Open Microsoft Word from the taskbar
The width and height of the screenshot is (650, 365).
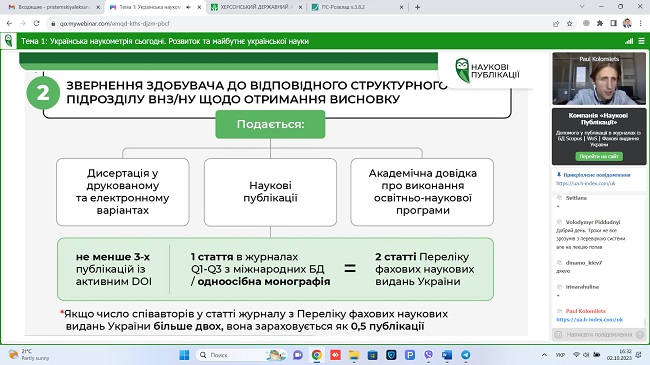click(x=447, y=355)
